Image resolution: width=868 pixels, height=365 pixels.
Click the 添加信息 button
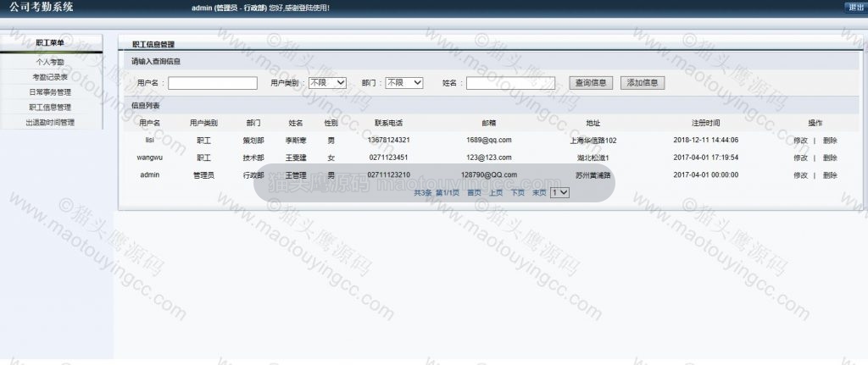coord(643,83)
